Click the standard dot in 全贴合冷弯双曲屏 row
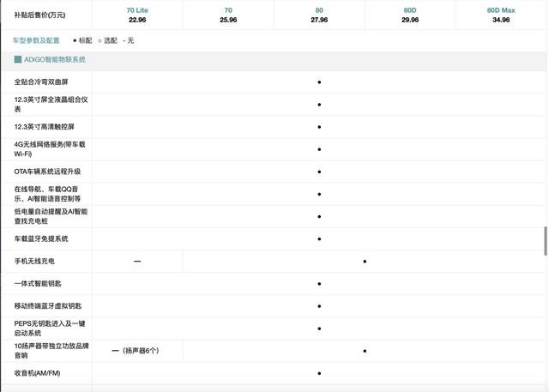This screenshot has height=392, width=549. 319,82
